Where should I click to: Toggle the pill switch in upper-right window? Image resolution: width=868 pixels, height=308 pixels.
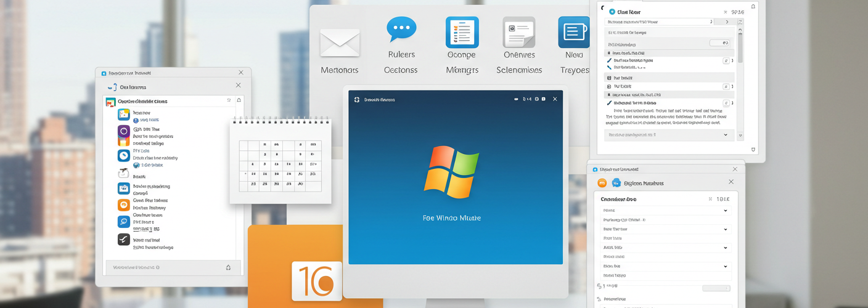tap(719, 43)
